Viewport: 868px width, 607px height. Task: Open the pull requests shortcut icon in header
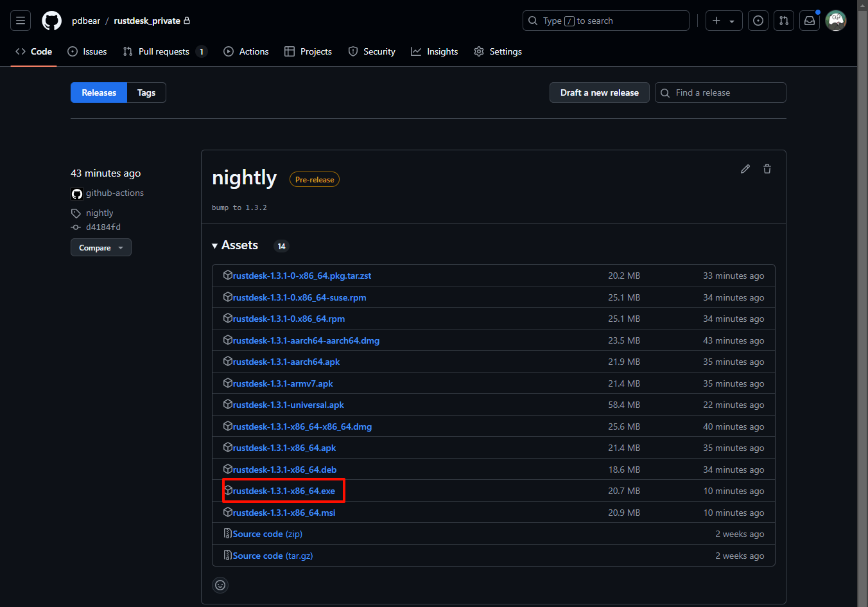pos(784,21)
